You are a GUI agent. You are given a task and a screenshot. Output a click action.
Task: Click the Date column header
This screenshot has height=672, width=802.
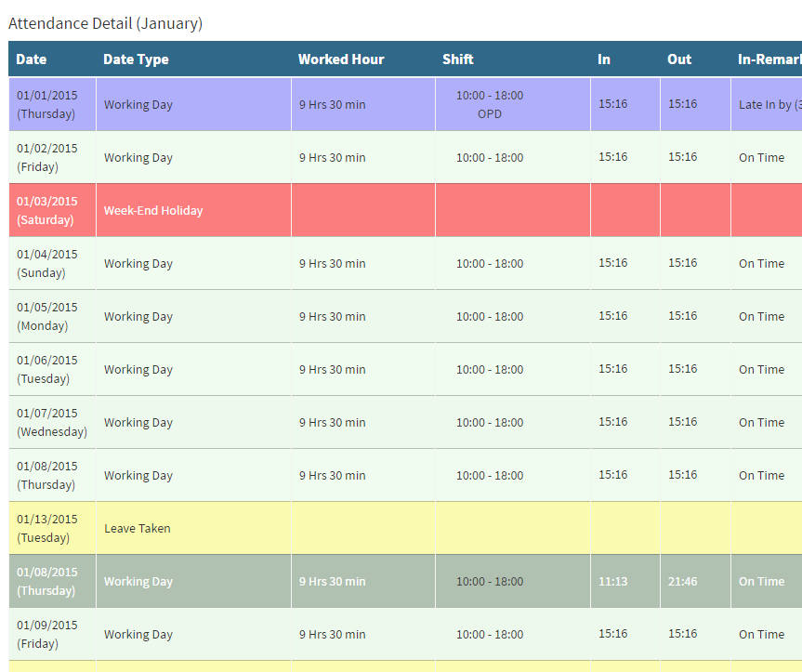pos(32,59)
